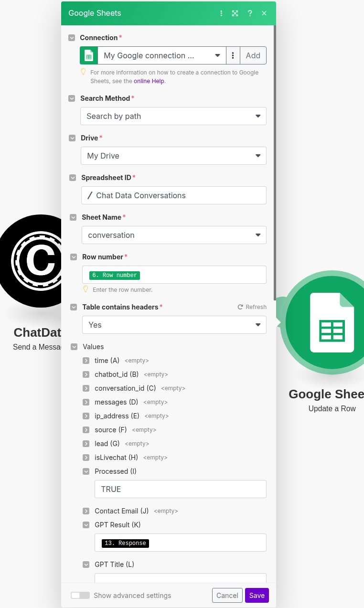Save the Google Sheets module settings

(257, 596)
